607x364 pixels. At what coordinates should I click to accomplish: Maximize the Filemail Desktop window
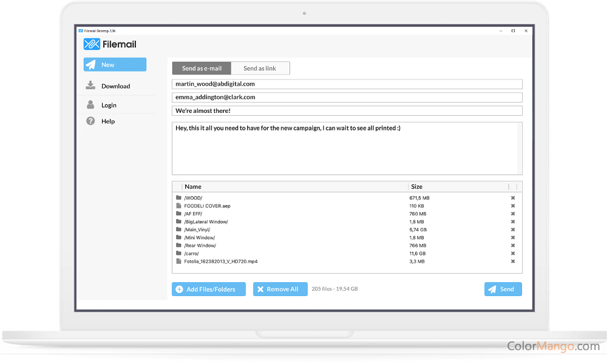click(514, 30)
